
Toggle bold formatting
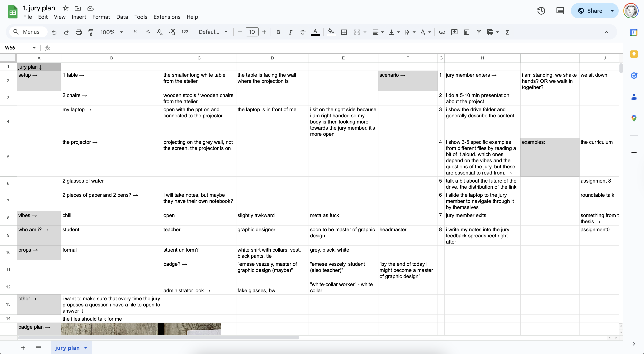coord(278,32)
